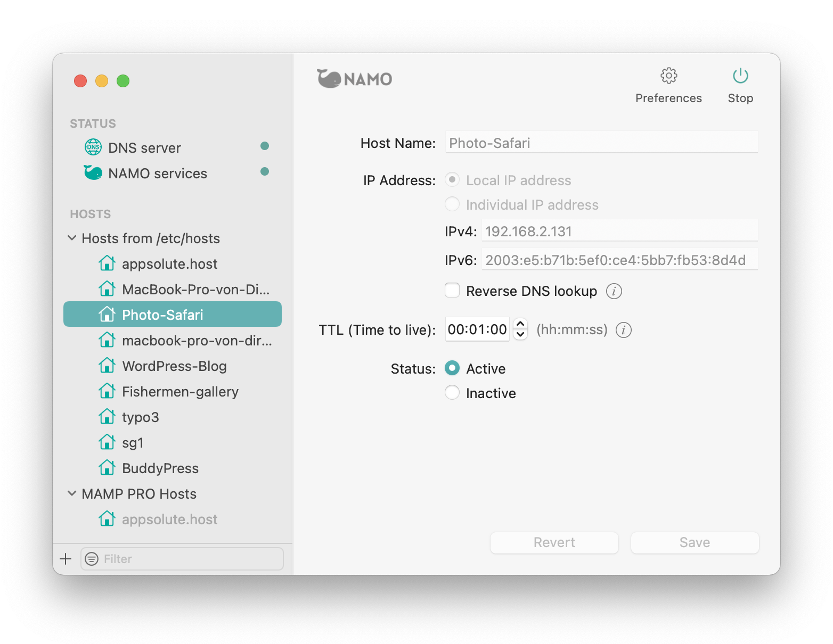Select BuddyPress host
Image resolution: width=833 pixels, height=644 pixels.
pyautogui.click(x=173, y=468)
